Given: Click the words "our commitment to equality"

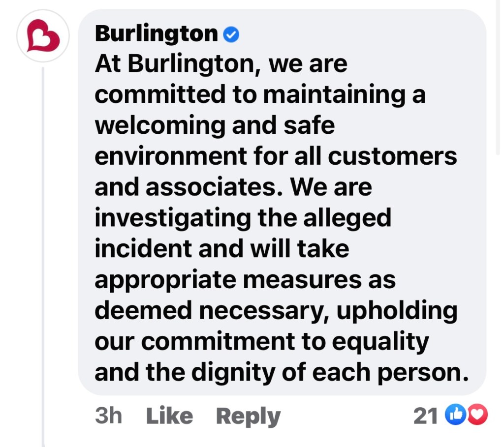Looking at the screenshot, I should [261, 342].
